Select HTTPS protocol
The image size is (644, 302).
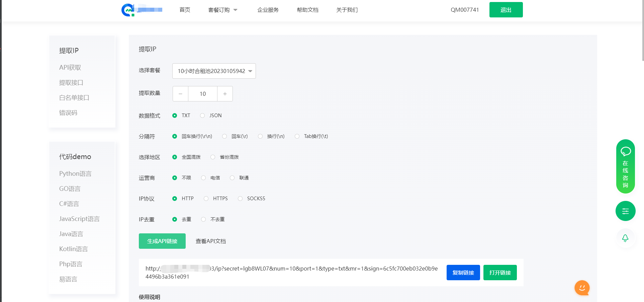(x=216, y=199)
